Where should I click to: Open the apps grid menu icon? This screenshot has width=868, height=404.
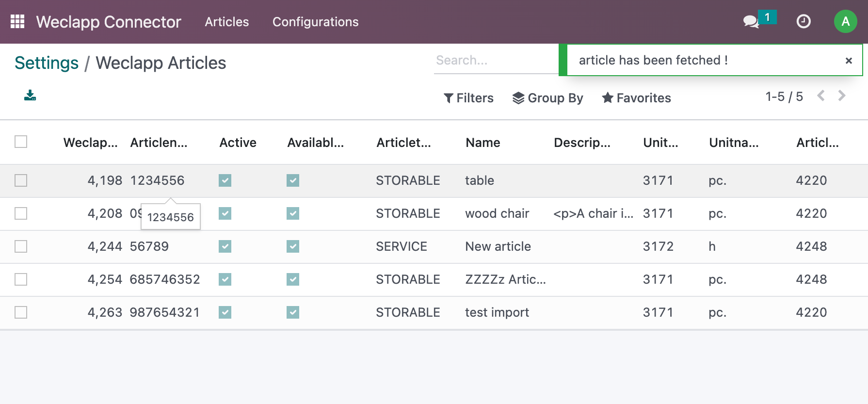(x=17, y=21)
